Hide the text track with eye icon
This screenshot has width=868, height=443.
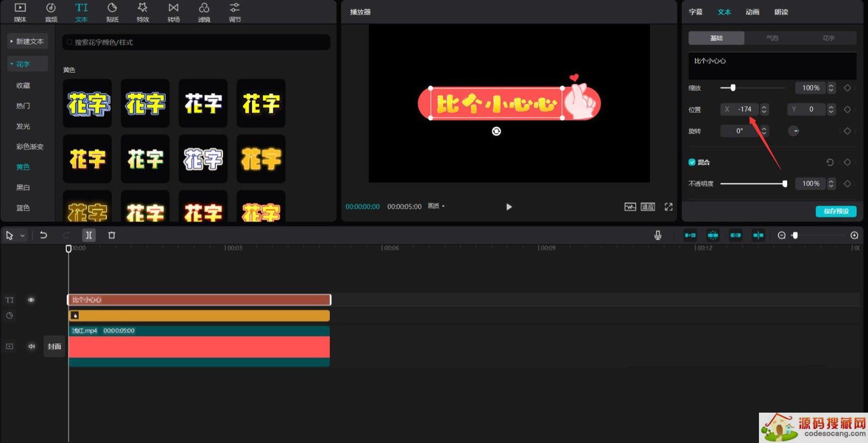31,300
